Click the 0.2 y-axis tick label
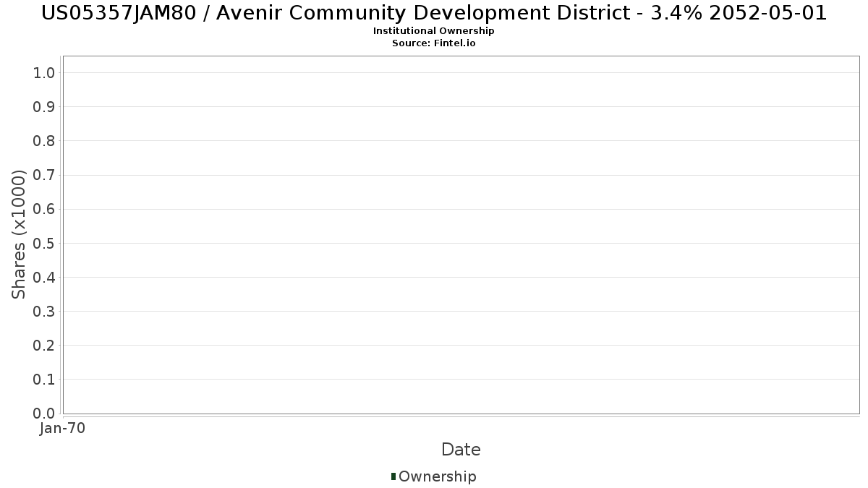 click(x=44, y=346)
